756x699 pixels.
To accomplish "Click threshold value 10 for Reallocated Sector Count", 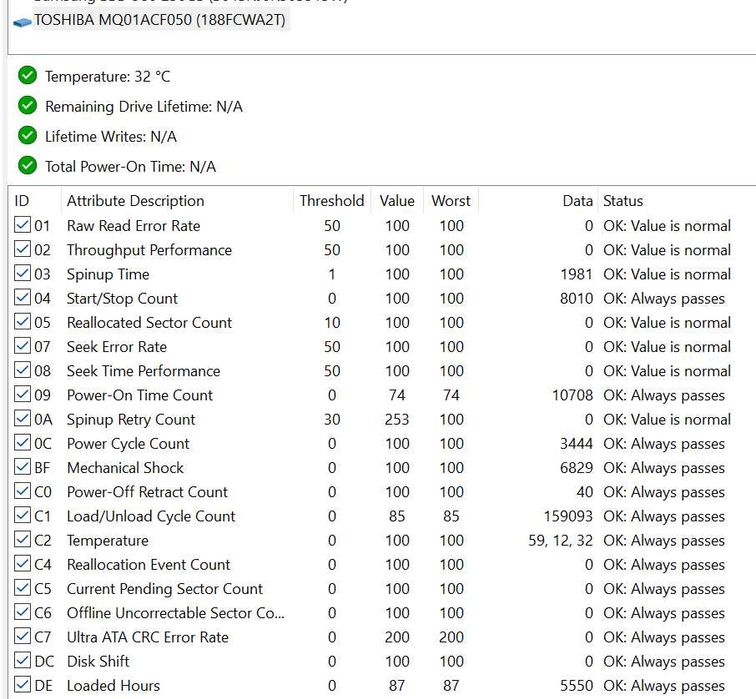I will [332, 323].
